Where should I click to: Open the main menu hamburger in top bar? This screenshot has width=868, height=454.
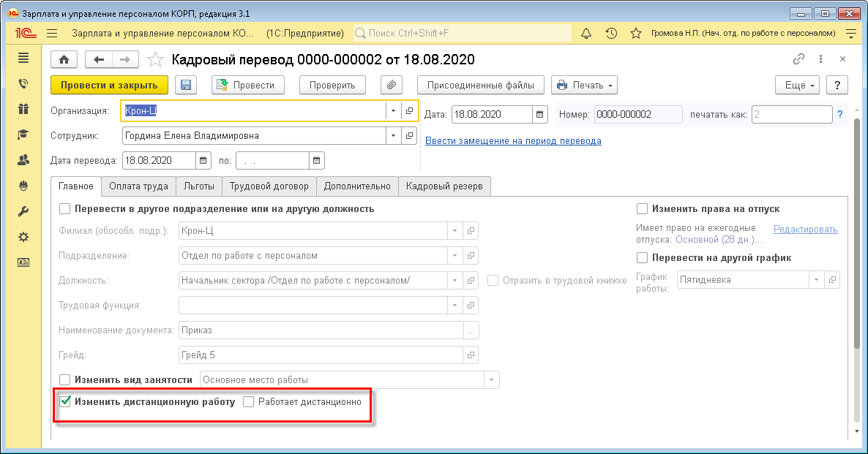[52, 33]
